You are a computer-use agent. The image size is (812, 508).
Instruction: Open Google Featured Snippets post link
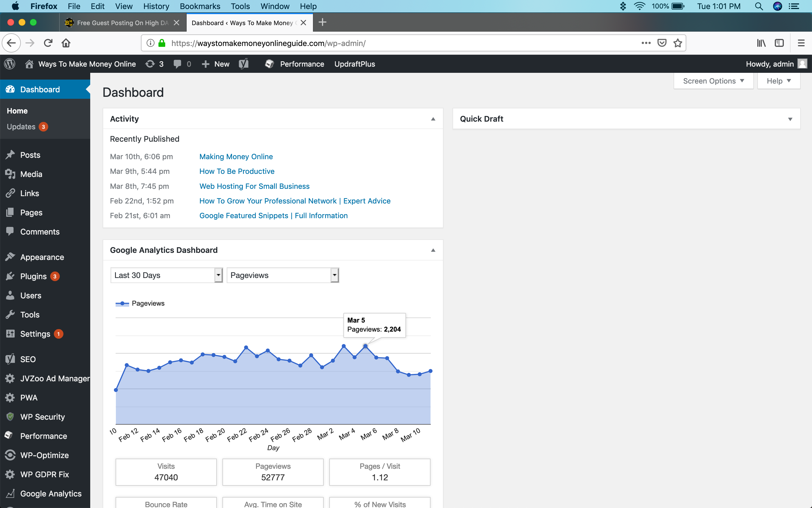tap(273, 216)
